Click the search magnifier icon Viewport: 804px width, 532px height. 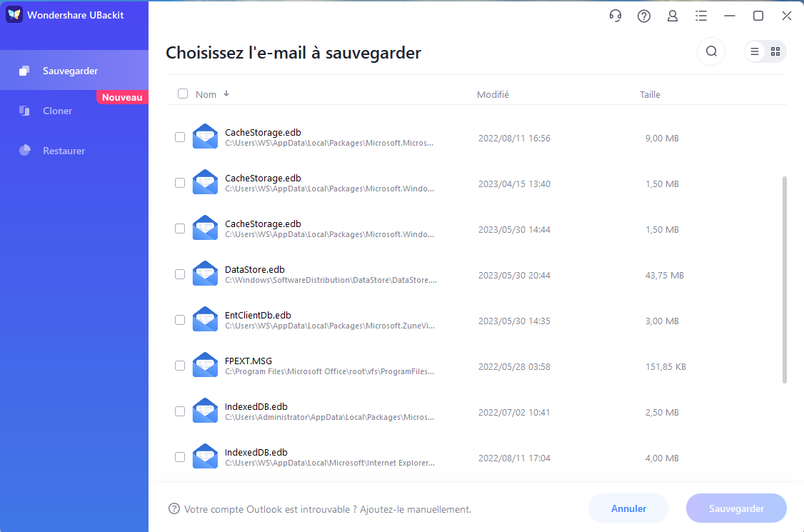pyautogui.click(x=711, y=51)
